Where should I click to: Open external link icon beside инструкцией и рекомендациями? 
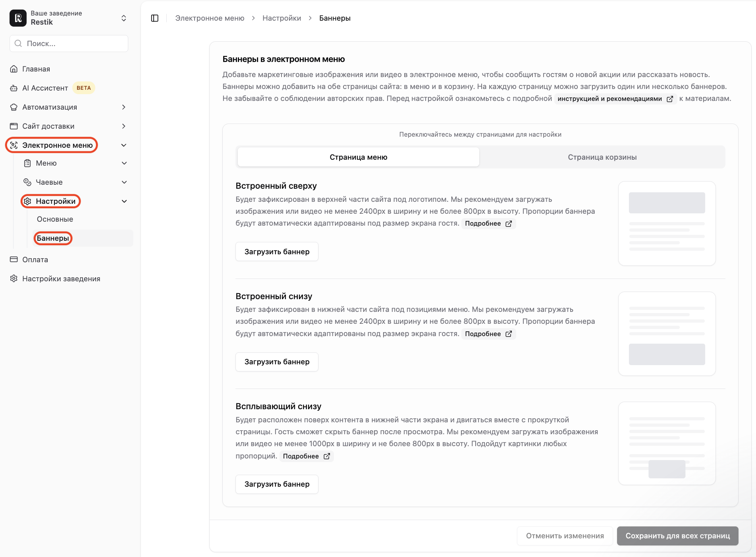(670, 99)
